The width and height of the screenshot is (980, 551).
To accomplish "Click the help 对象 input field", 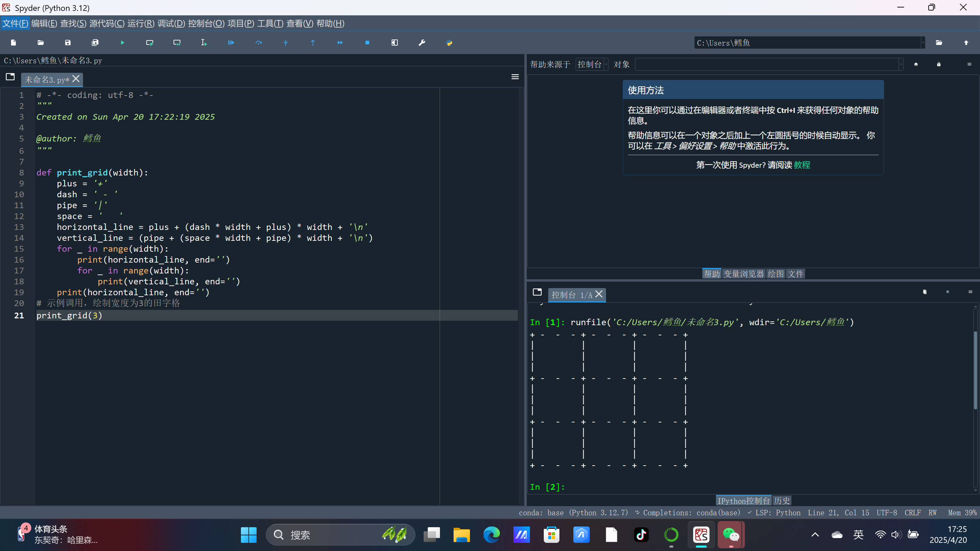I will click(x=767, y=64).
